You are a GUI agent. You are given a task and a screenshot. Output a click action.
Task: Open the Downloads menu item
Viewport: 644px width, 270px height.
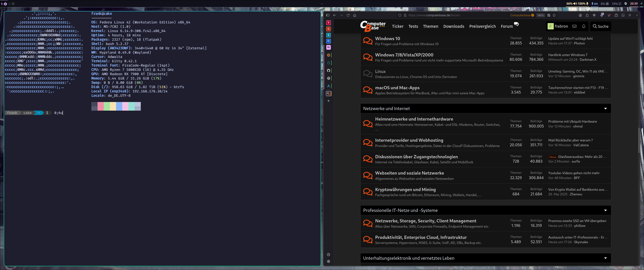(x=453, y=26)
